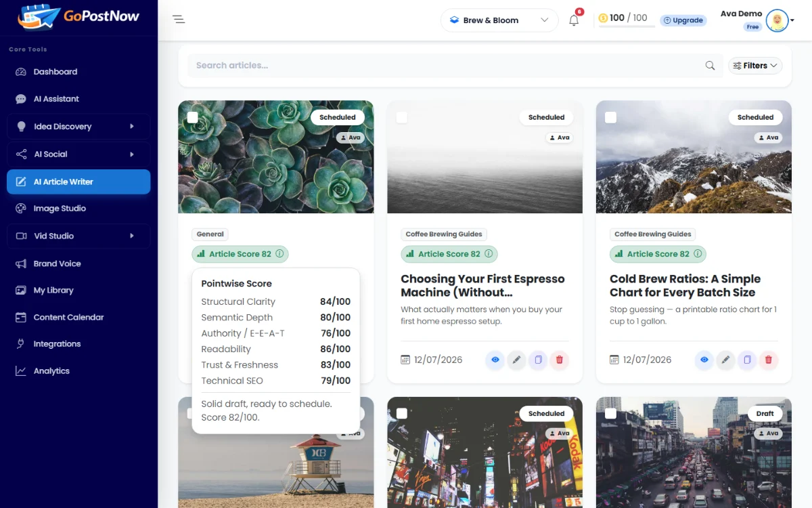812x508 pixels.
Task: Click the credits progress bar under 100 / 100
Action: coord(627,26)
